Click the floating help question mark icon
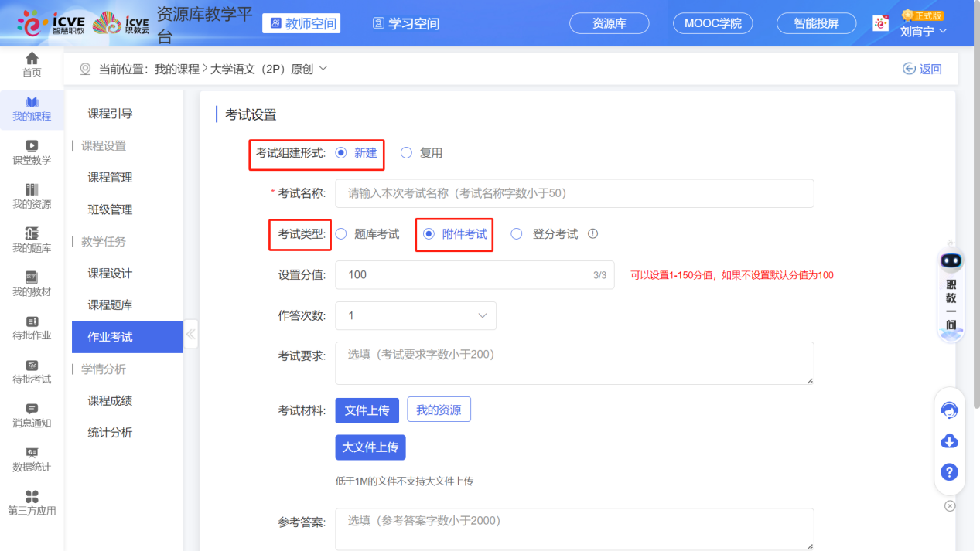 click(x=949, y=472)
